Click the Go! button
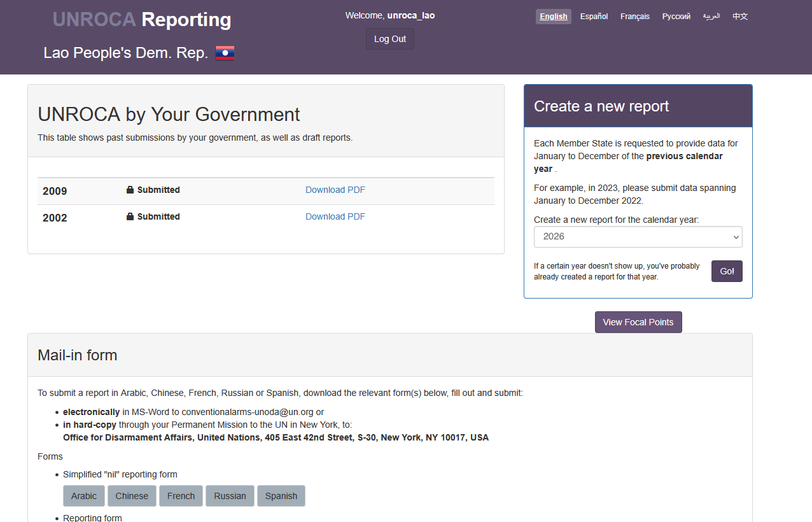The width and height of the screenshot is (812, 522). pos(727,271)
